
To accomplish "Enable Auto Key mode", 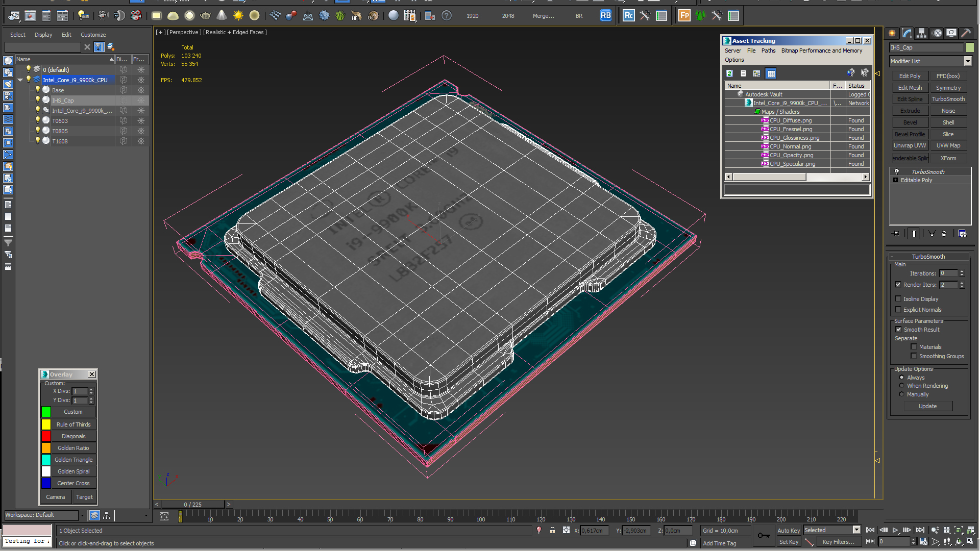I will [x=789, y=531].
